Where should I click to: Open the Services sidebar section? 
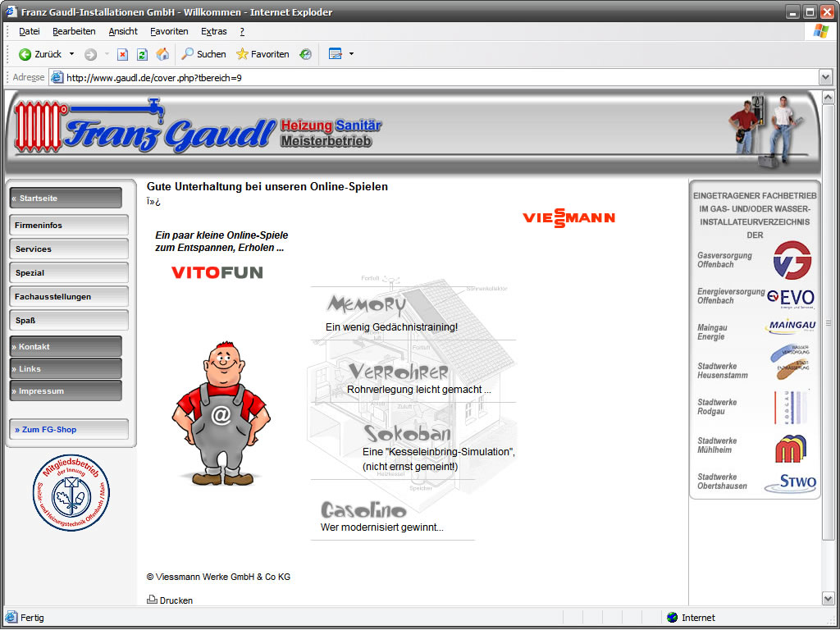pyautogui.click(x=69, y=249)
